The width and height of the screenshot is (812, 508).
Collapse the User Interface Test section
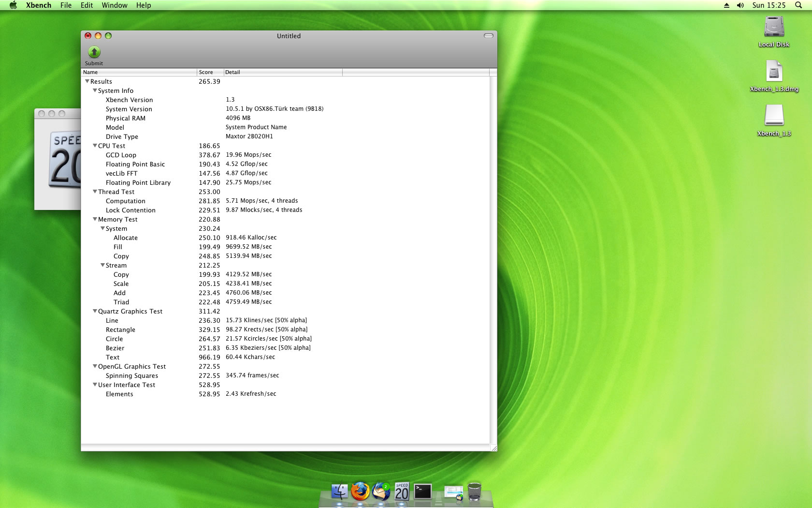(x=95, y=385)
